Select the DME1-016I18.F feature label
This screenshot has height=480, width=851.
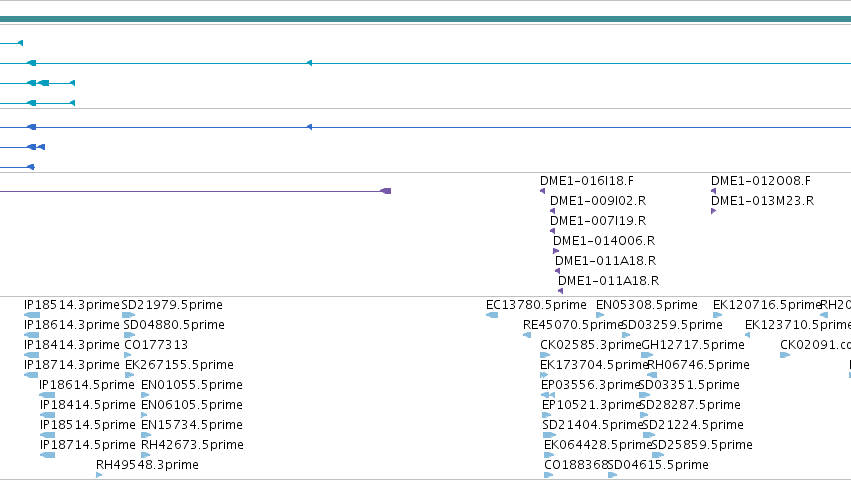pos(587,181)
